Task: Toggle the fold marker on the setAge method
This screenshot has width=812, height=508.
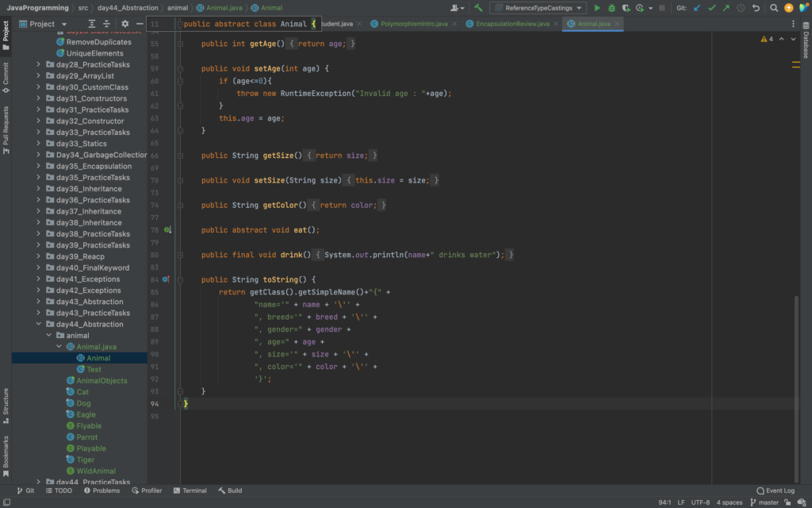Action: (x=181, y=69)
